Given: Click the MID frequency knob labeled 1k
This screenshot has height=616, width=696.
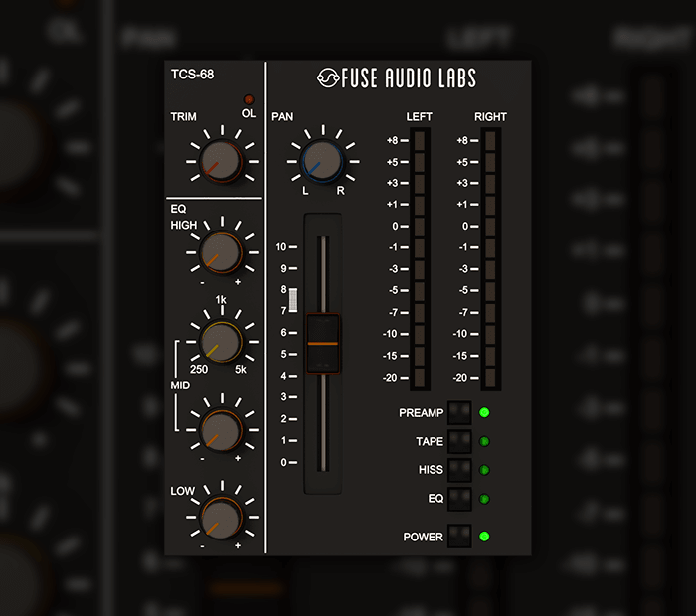Looking at the screenshot, I should (x=220, y=340).
